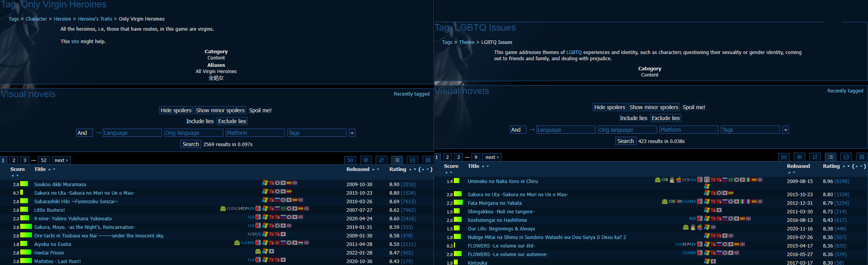The height and width of the screenshot is (265, 868).
Task: Click Search button in LGBTQ Issues pane
Action: tap(626, 141)
